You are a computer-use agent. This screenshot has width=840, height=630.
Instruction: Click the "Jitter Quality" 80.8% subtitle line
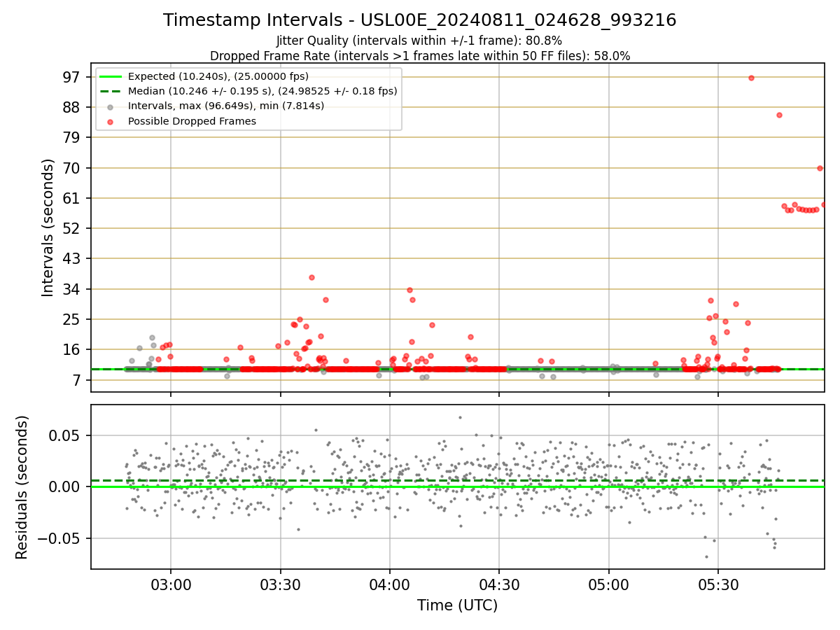coord(419,41)
